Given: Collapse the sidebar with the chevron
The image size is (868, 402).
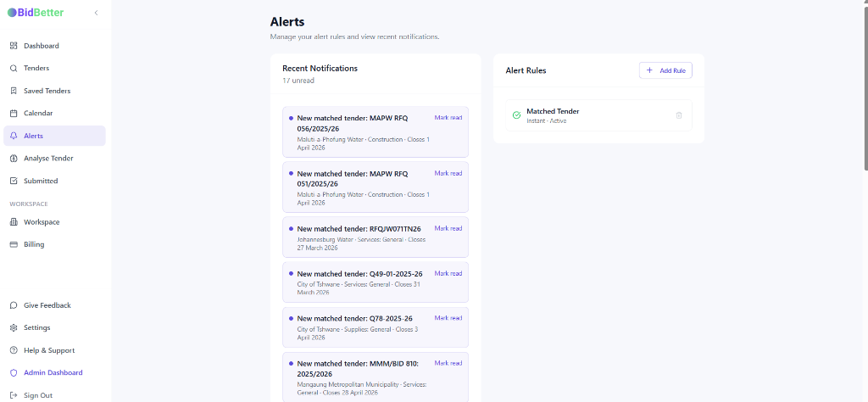Looking at the screenshot, I should coord(97,13).
